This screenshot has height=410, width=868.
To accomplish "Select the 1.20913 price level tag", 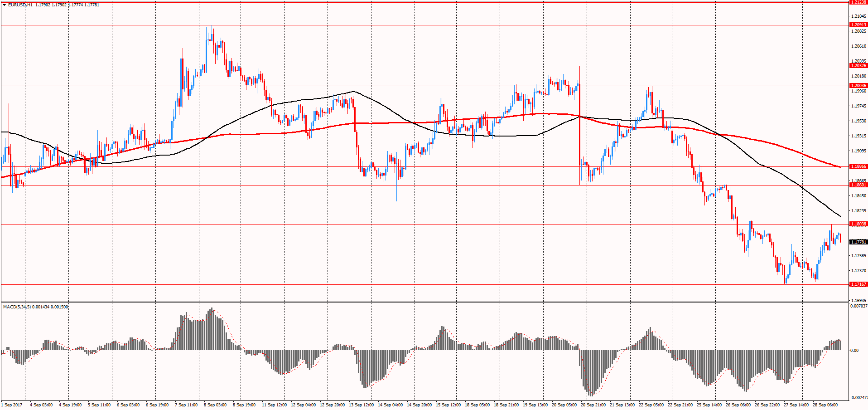I will point(858,25).
